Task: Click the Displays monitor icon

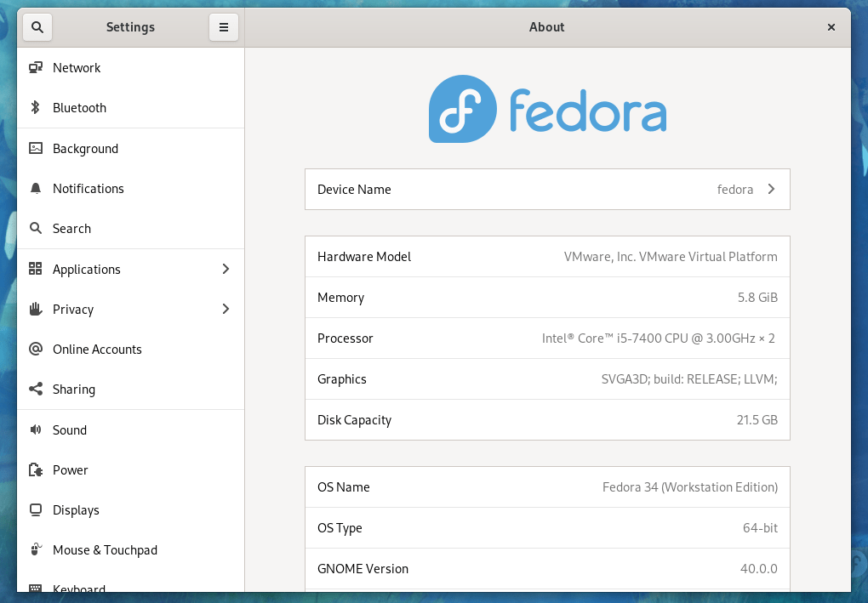Action: click(x=36, y=509)
